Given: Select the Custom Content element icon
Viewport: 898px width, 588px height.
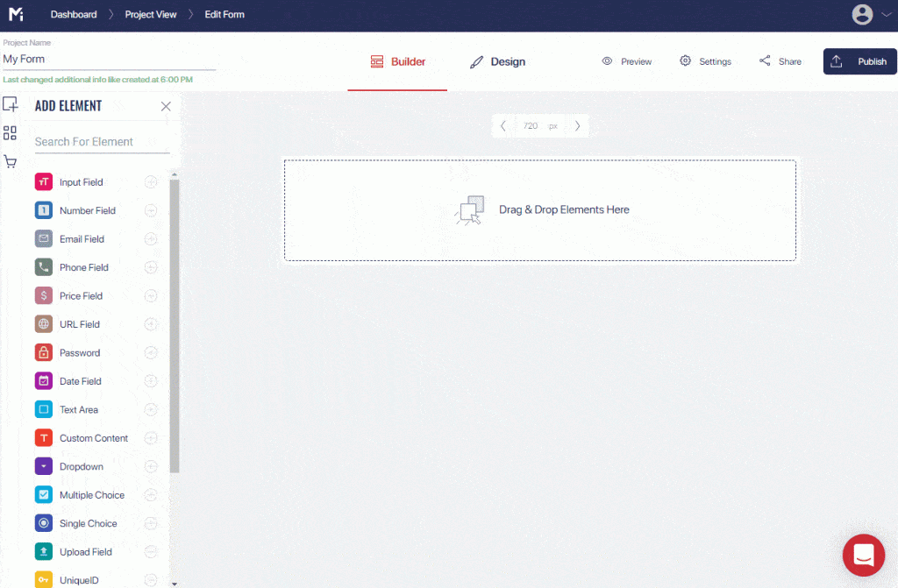Looking at the screenshot, I should [x=44, y=438].
